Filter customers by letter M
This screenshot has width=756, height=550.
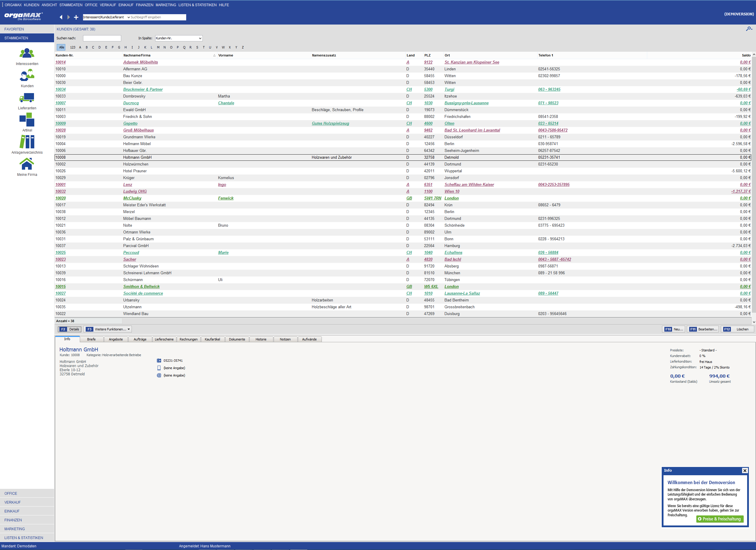[158, 47]
